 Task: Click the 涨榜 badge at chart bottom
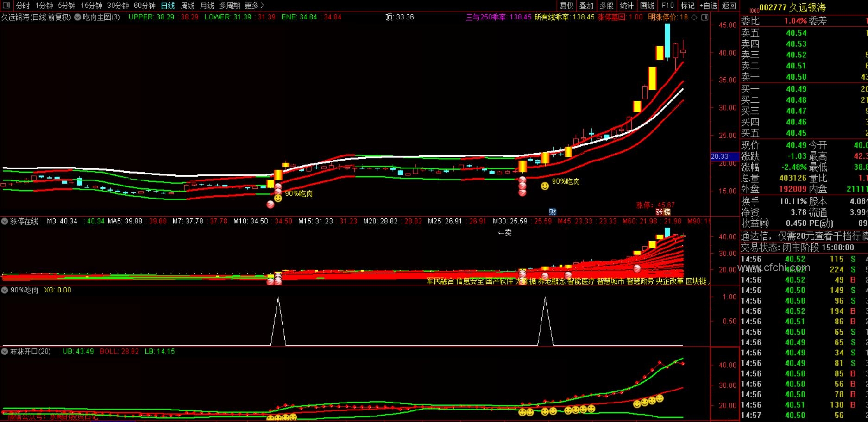[x=663, y=212]
